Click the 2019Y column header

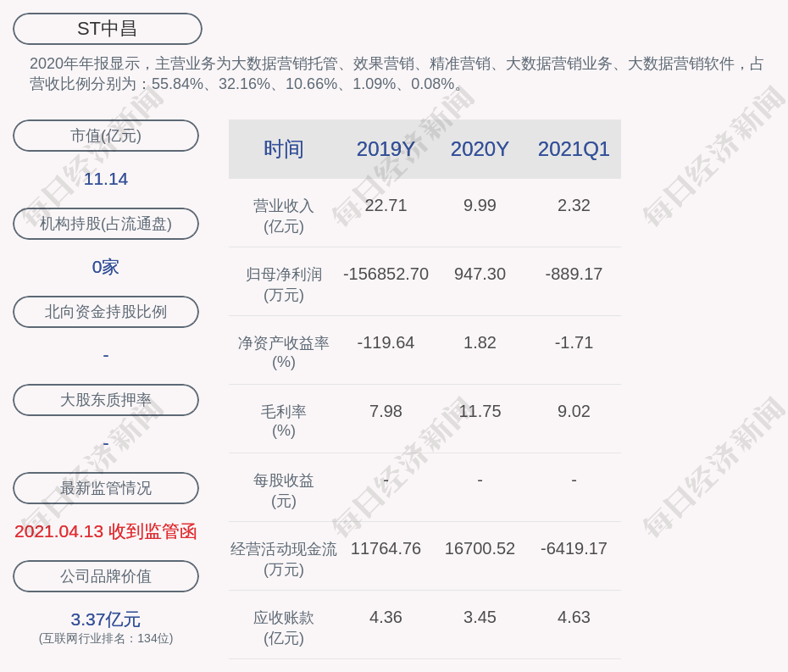pyautogui.click(x=386, y=149)
